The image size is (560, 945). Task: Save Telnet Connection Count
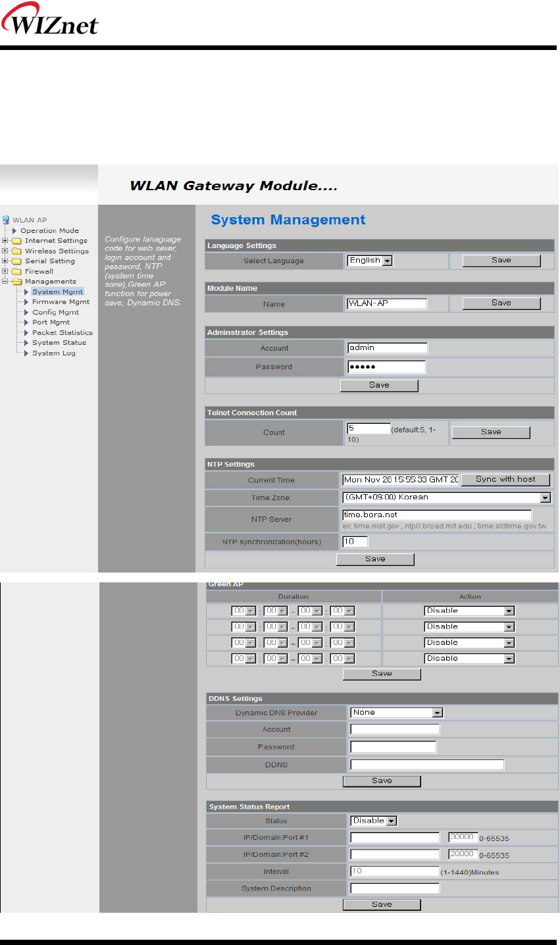[x=491, y=432]
